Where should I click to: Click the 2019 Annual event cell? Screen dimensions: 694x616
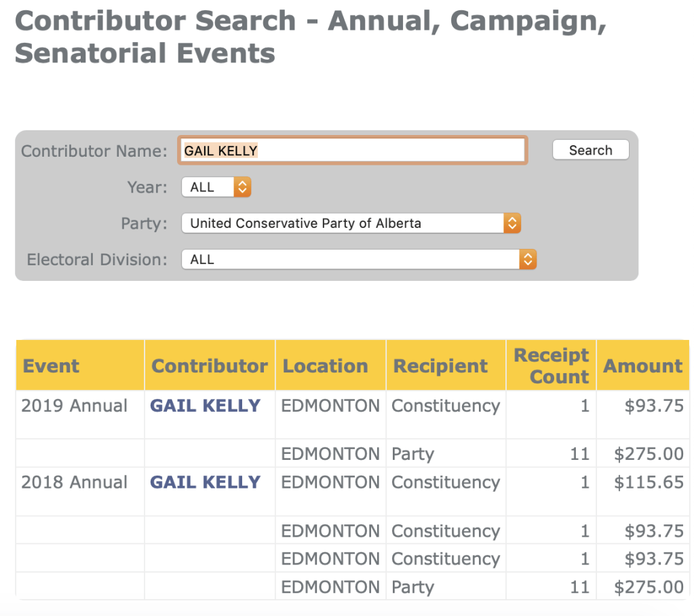pos(75,406)
